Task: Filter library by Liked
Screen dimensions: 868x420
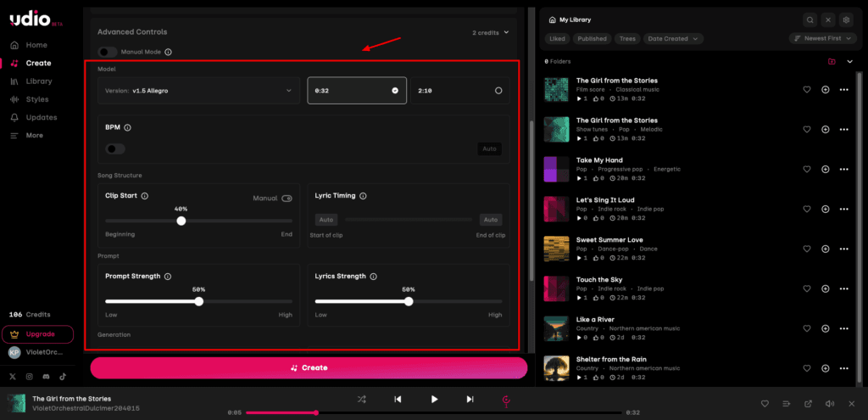Action: 558,39
